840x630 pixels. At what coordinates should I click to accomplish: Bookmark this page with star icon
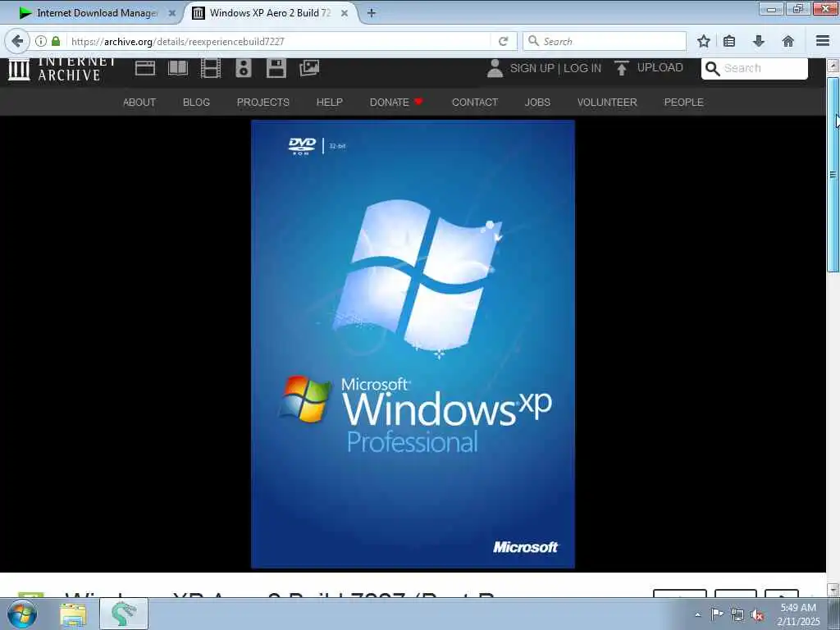[703, 41]
